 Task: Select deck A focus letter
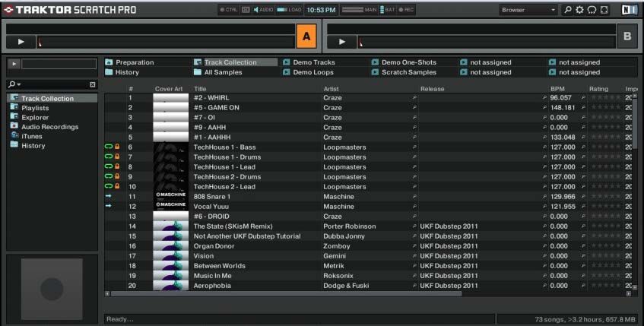[x=306, y=36]
